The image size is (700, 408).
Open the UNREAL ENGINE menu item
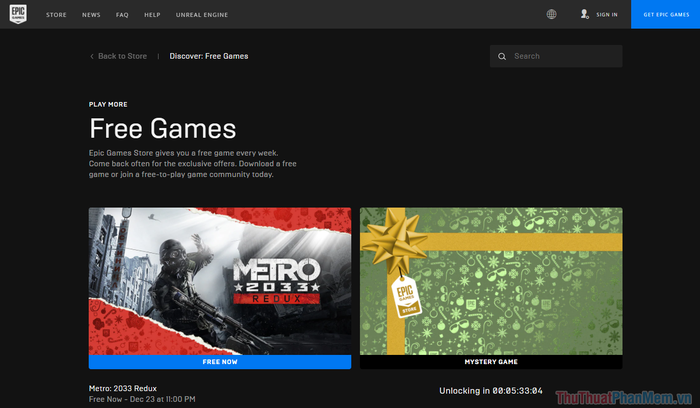click(202, 15)
